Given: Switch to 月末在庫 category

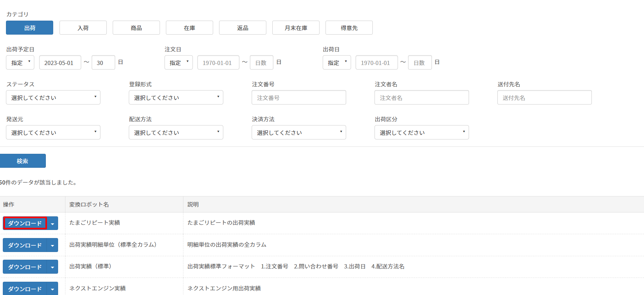Looking at the screenshot, I should pyautogui.click(x=296, y=28).
